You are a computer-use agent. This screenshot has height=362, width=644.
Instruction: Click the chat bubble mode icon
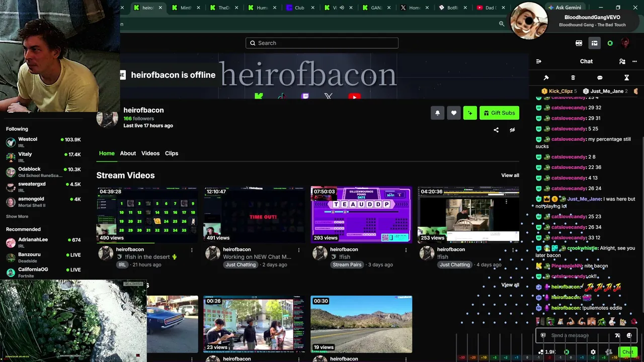tap(600, 78)
